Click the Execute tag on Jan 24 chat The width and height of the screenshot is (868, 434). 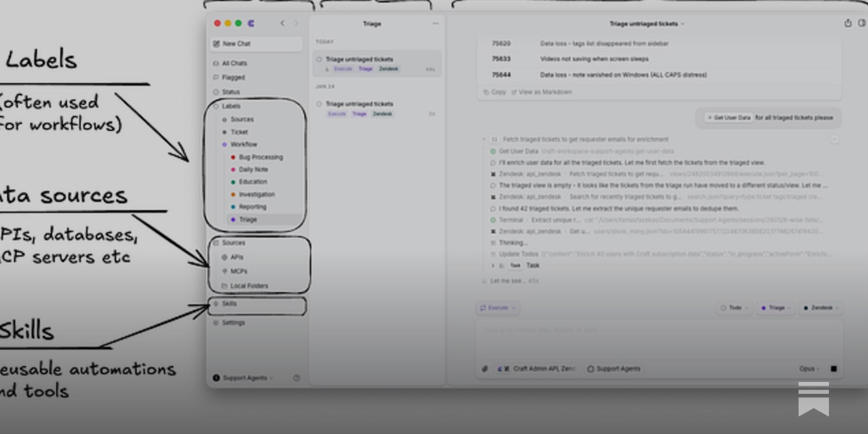337,114
